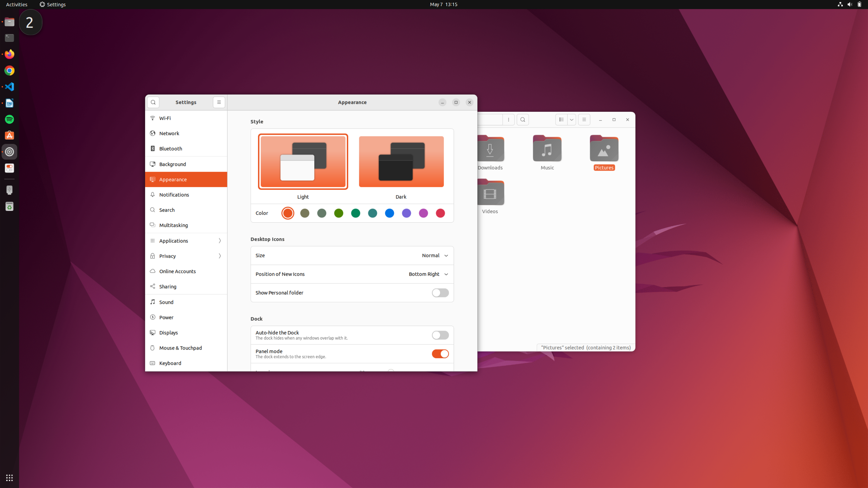
Task: Click the volume icon in top bar
Action: click(849, 4)
